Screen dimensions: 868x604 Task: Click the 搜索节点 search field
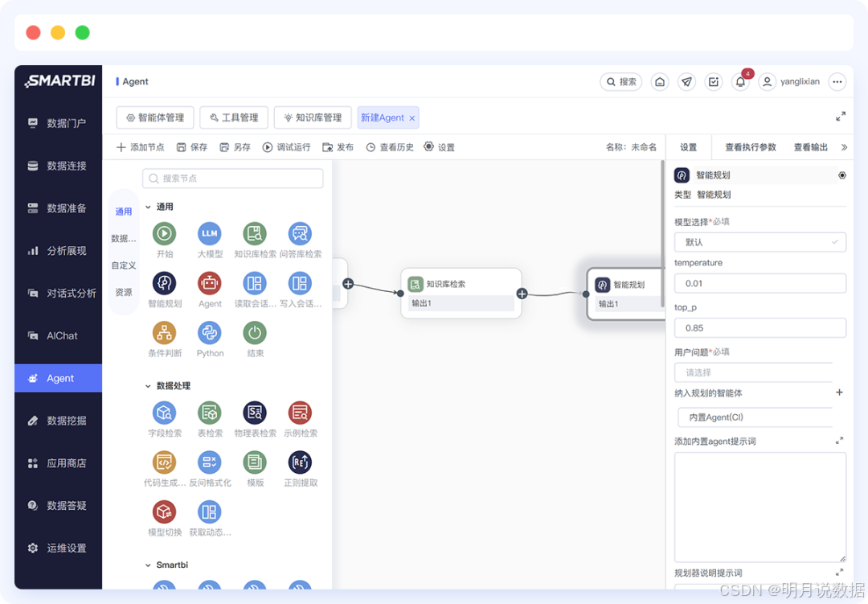pos(232,179)
